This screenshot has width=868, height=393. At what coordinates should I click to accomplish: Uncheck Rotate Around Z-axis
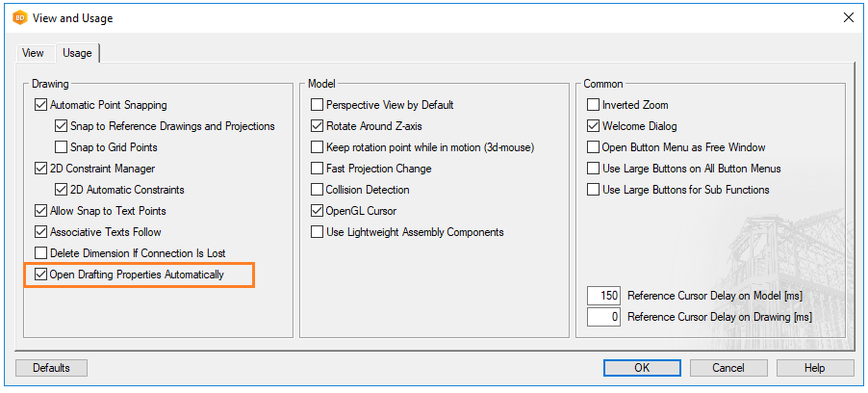318,126
